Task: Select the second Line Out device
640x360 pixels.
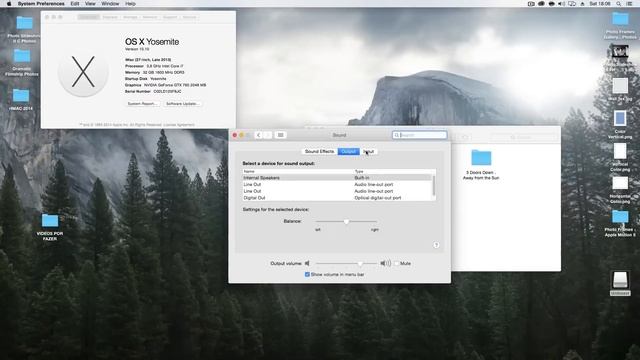Action: (x=337, y=191)
